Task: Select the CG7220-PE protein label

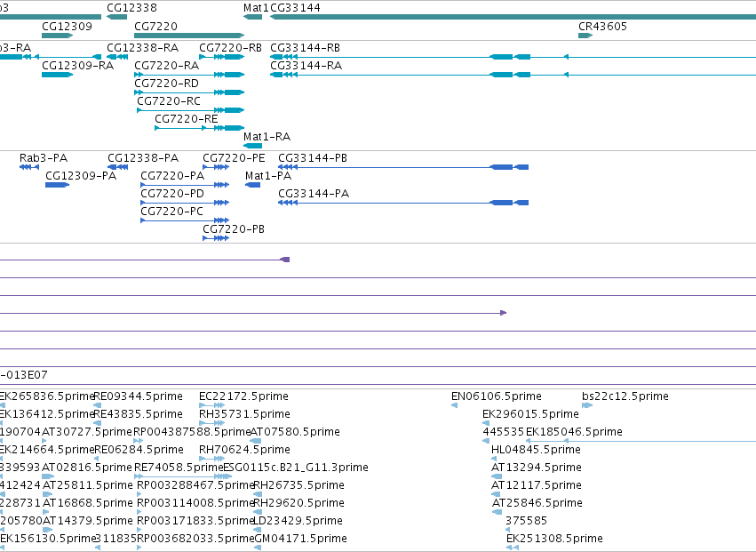Action: 234,158
